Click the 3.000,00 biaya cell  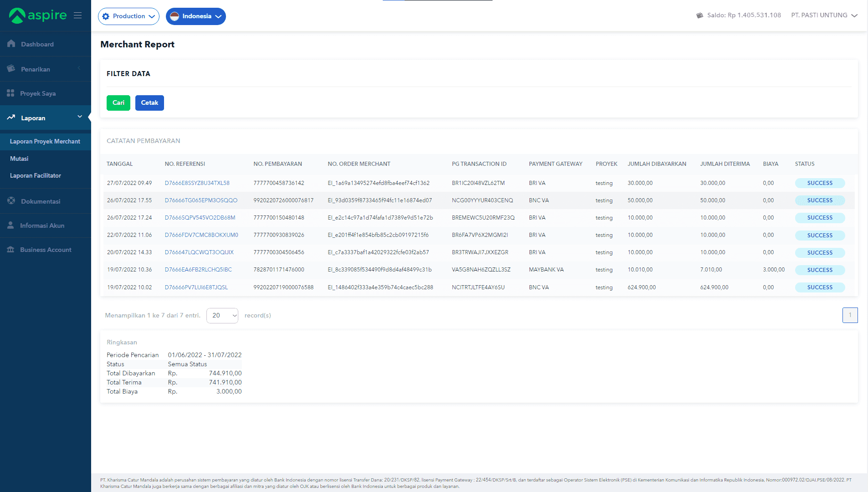tap(774, 270)
